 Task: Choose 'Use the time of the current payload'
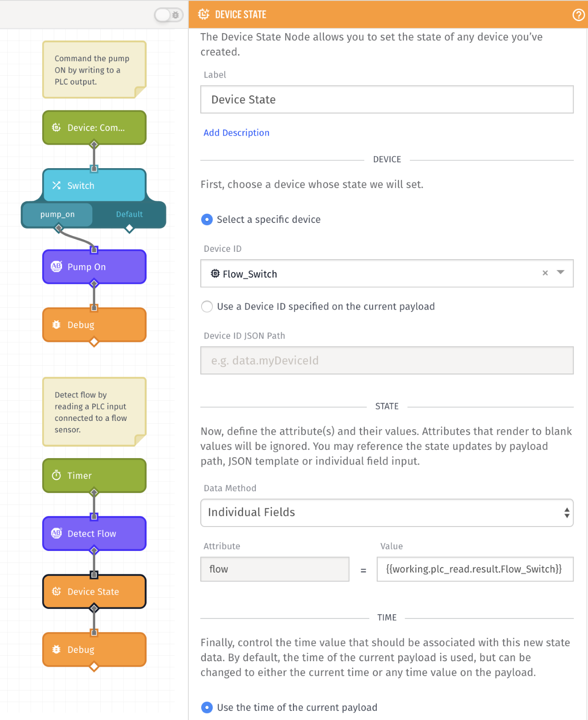pos(207,708)
